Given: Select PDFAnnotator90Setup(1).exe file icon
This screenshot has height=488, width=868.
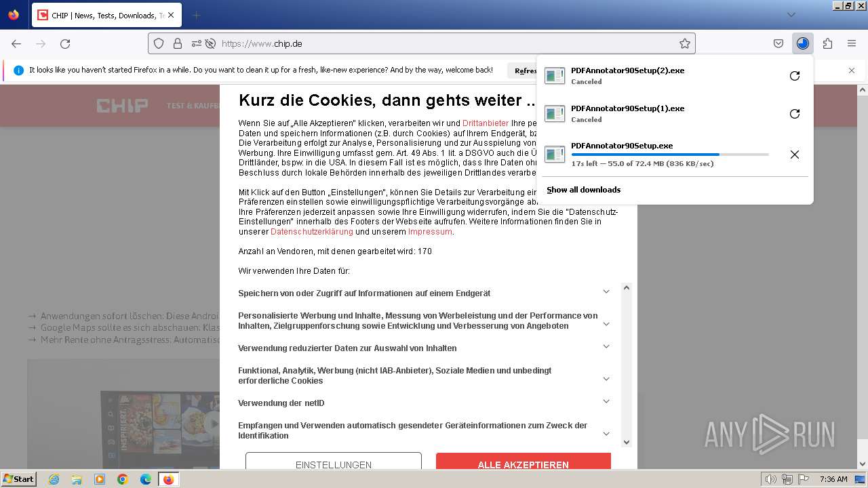Looking at the screenshot, I should tap(555, 114).
